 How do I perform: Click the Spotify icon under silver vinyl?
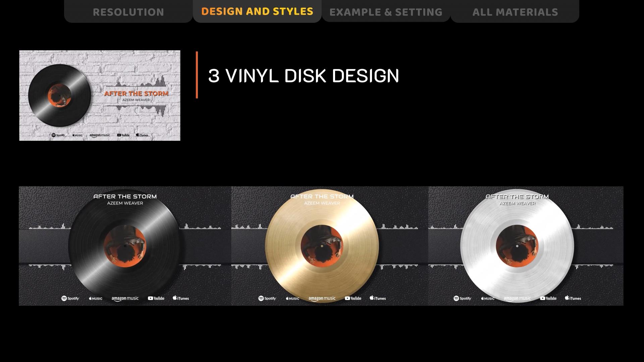pos(462,298)
